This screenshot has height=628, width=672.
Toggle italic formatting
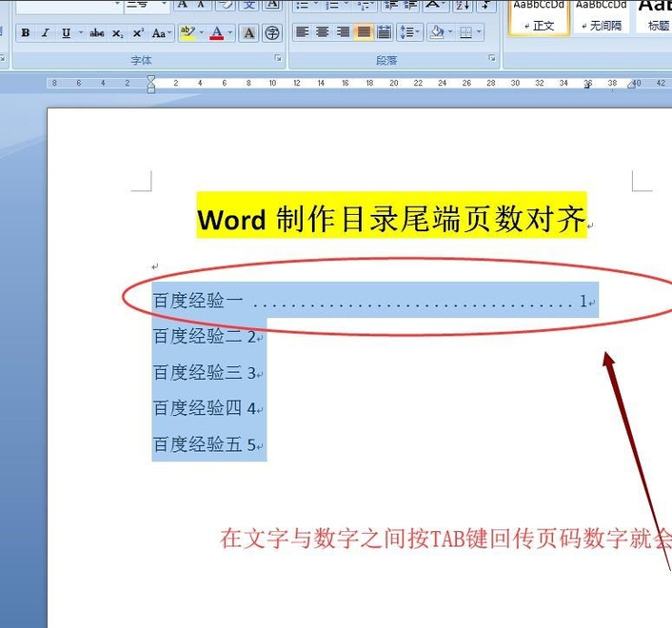coord(46,33)
